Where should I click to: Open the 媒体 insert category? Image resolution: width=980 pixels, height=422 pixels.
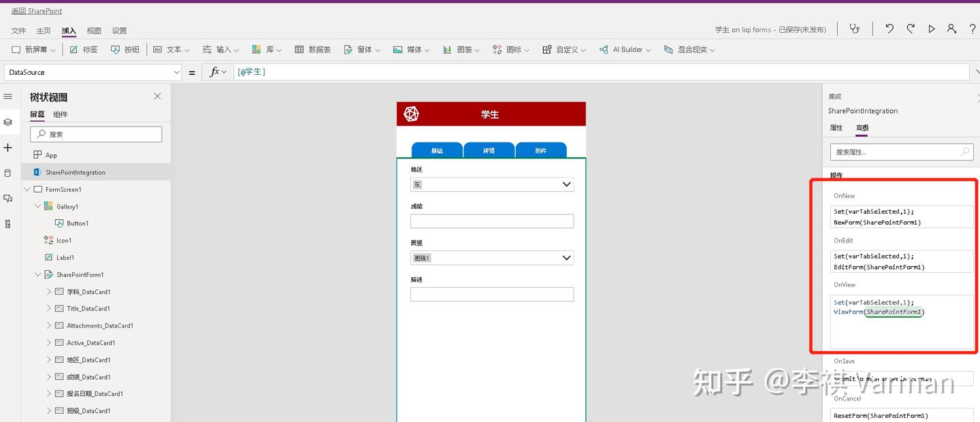click(x=411, y=49)
